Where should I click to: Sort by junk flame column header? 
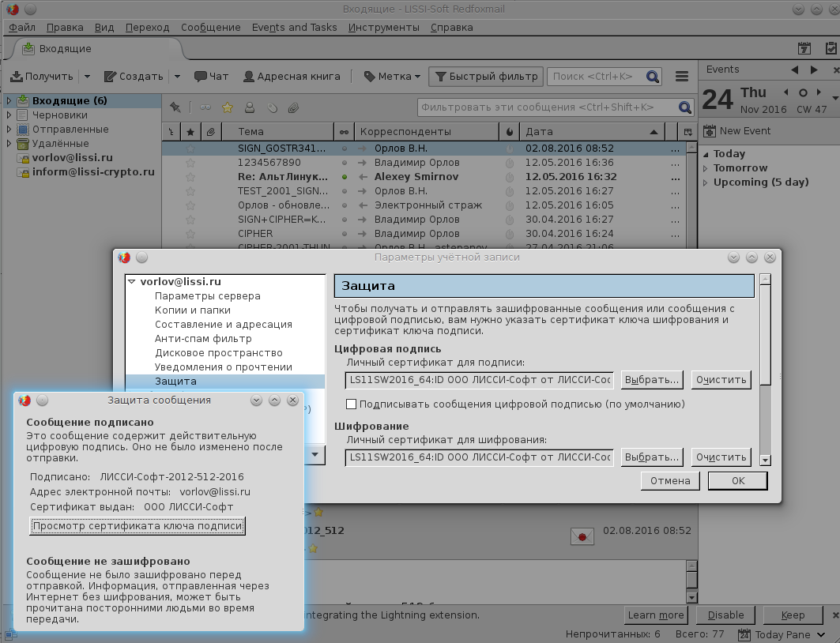[x=509, y=132]
